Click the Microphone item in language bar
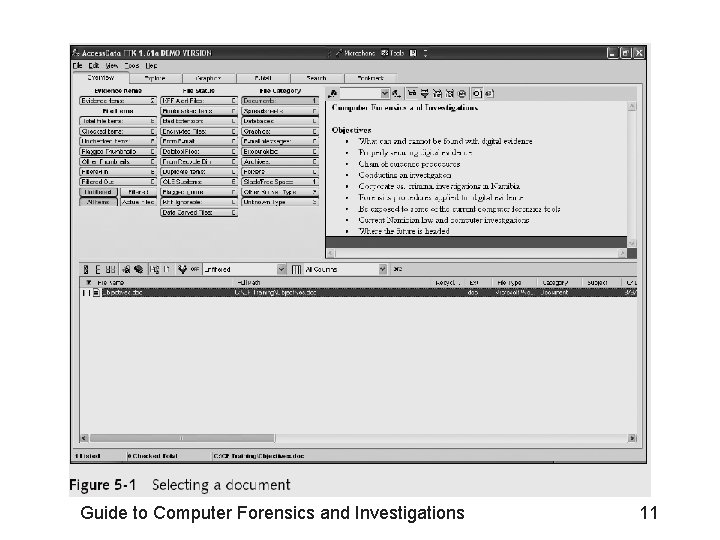 tap(355, 53)
